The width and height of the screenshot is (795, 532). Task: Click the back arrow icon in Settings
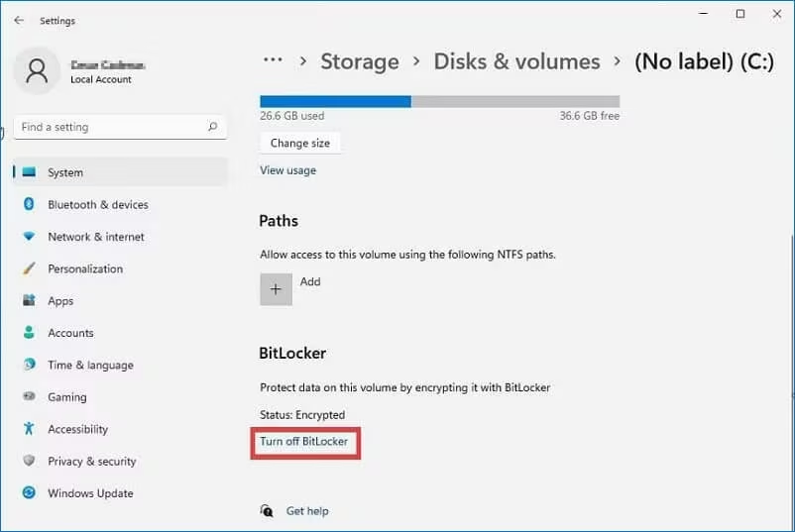(19, 20)
